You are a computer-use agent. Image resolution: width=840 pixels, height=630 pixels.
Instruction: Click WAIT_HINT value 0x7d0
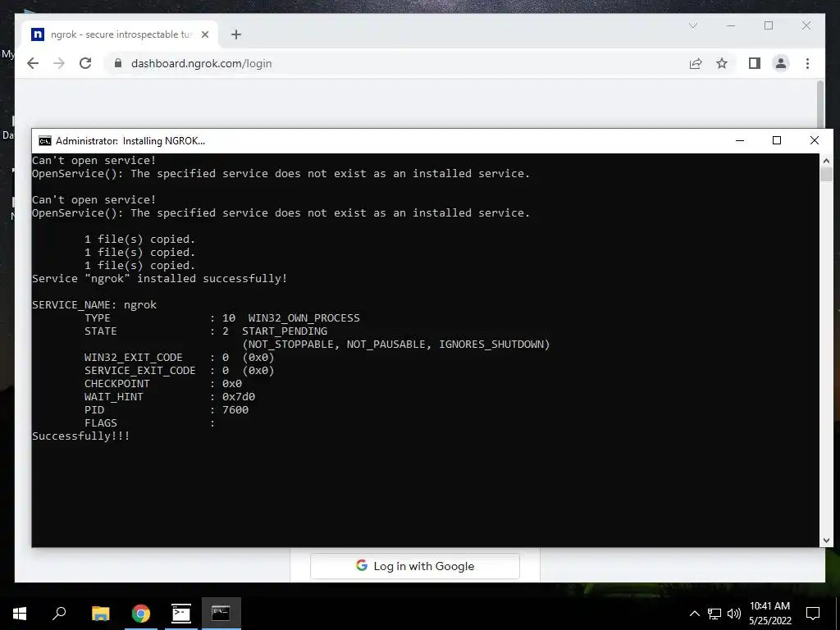point(239,397)
